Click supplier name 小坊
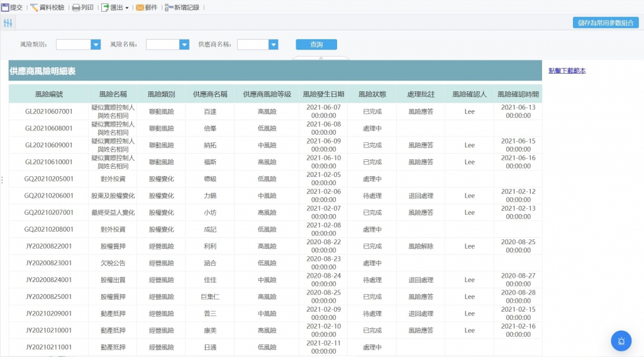 point(210,213)
